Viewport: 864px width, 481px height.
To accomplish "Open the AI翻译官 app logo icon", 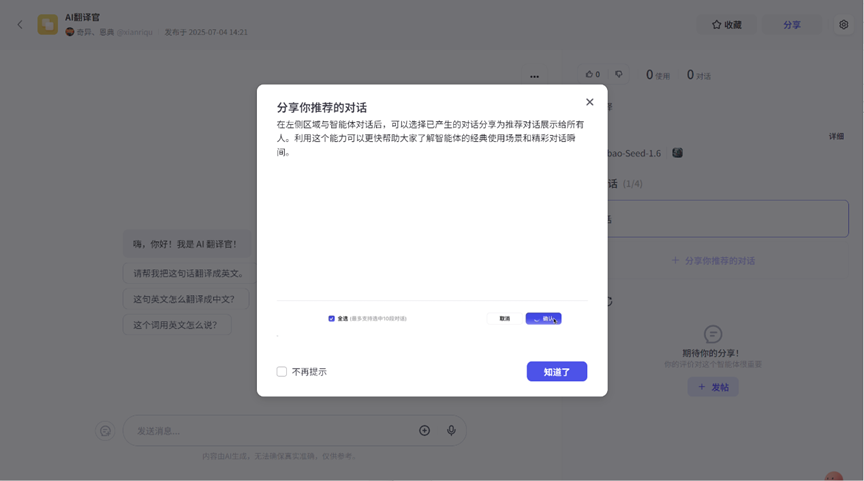I will pyautogui.click(x=47, y=24).
